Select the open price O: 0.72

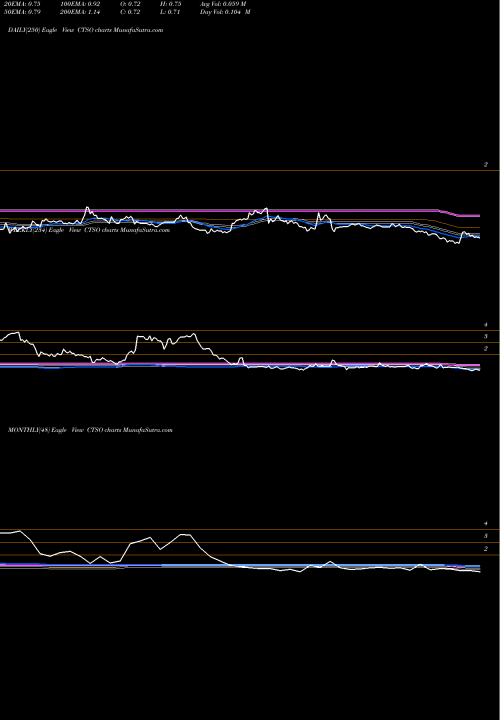coord(130,4)
